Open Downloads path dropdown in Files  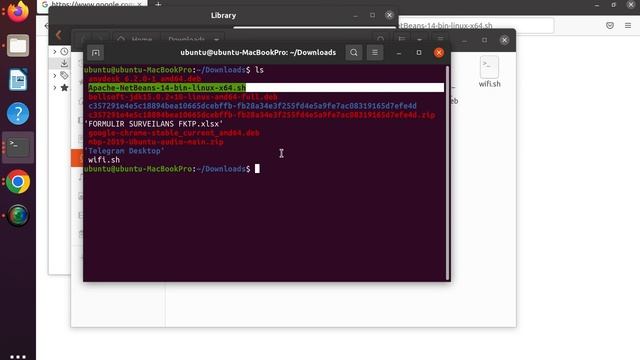tap(217, 40)
